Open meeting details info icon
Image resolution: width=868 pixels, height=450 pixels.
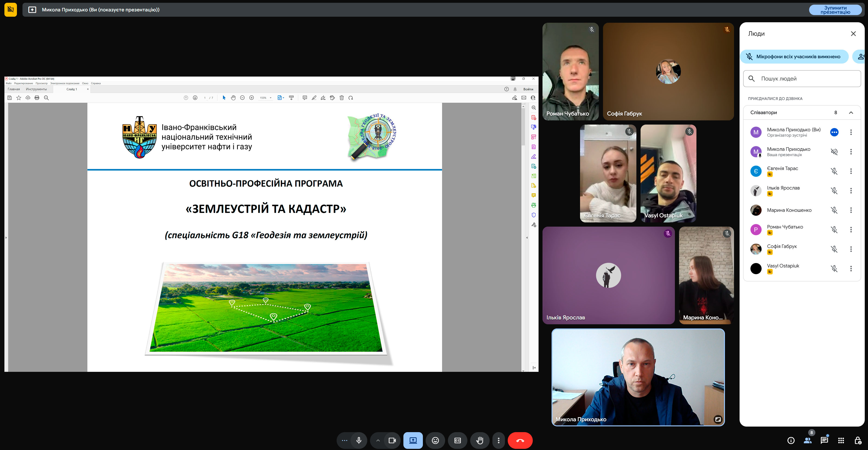[x=791, y=440]
